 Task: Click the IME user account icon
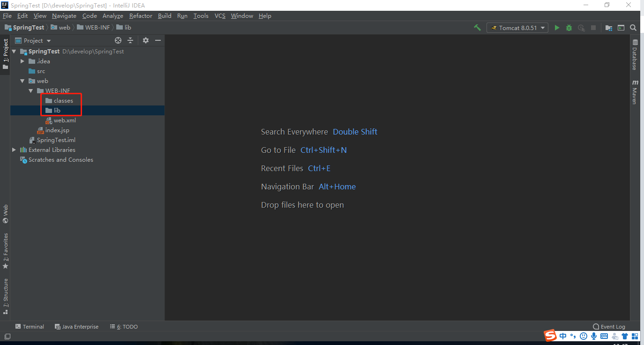click(614, 336)
